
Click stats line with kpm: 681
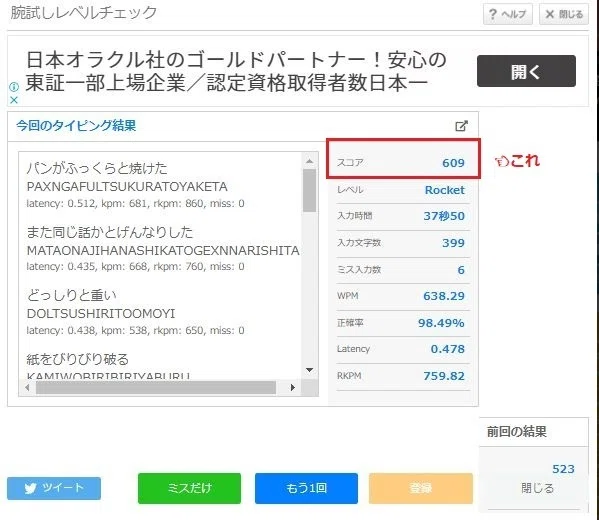click(x=135, y=203)
